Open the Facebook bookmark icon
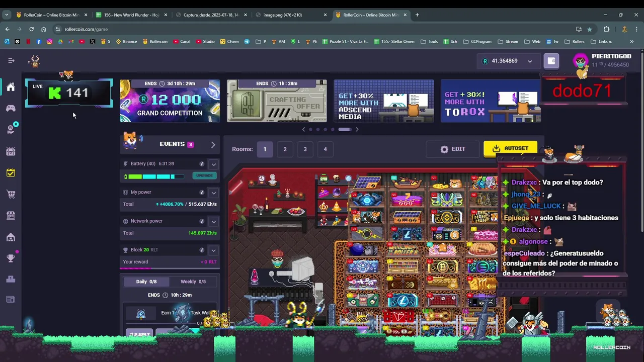Image resolution: width=644 pixels, height=362 pixels. [39, 41]
